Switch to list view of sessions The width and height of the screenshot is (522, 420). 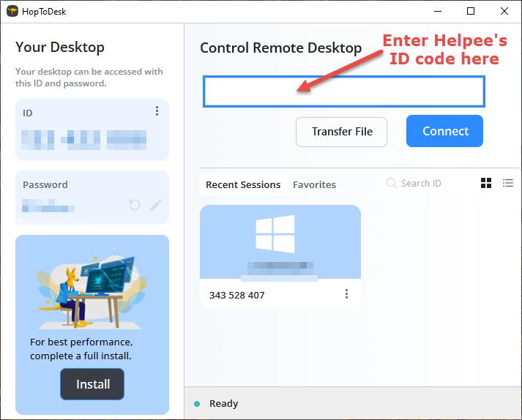click(507, 183)
